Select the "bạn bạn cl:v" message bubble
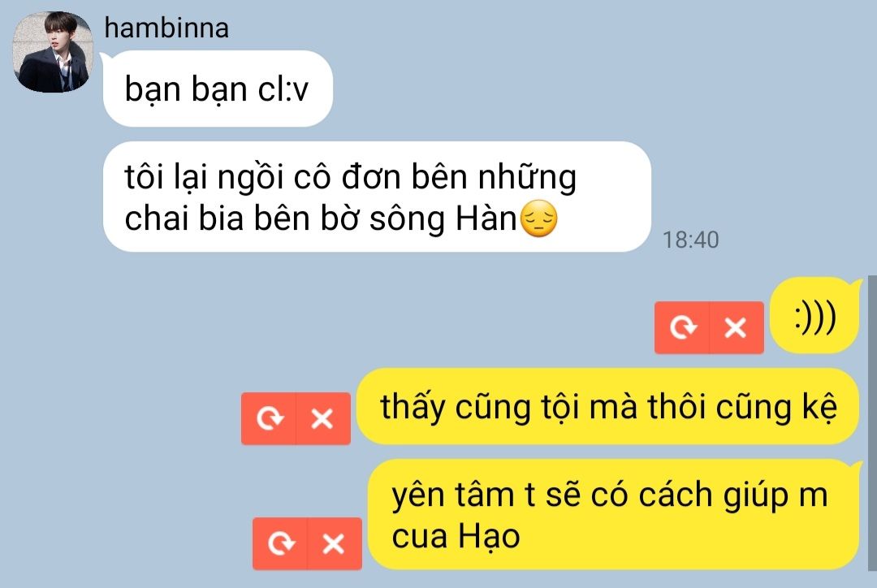 click(x=218, y=89)
